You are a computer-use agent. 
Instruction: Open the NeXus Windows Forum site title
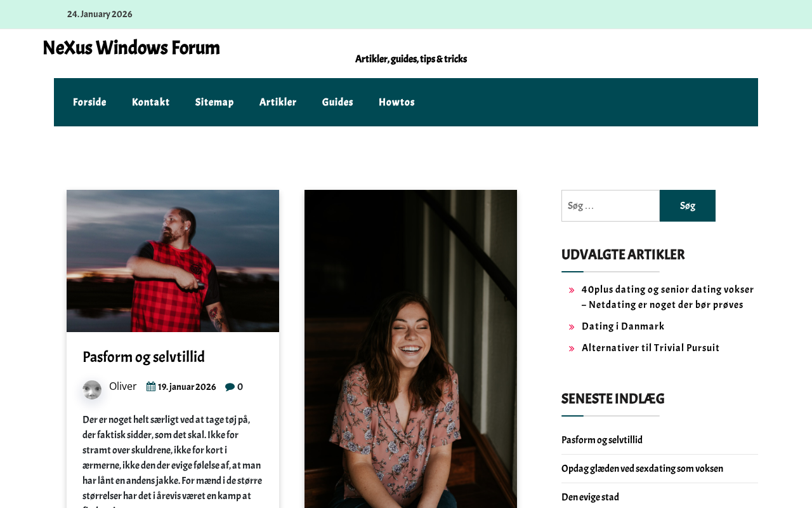click(x=131, y=48)
